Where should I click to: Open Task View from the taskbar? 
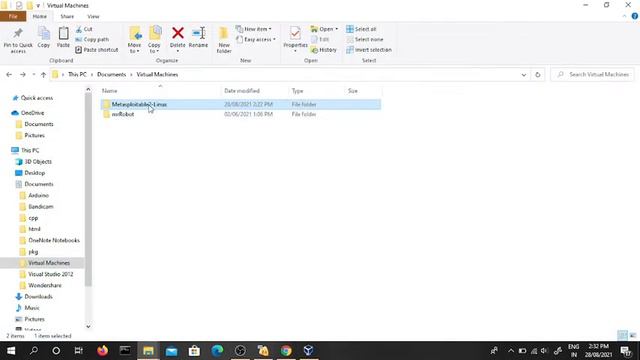(78, 351)
